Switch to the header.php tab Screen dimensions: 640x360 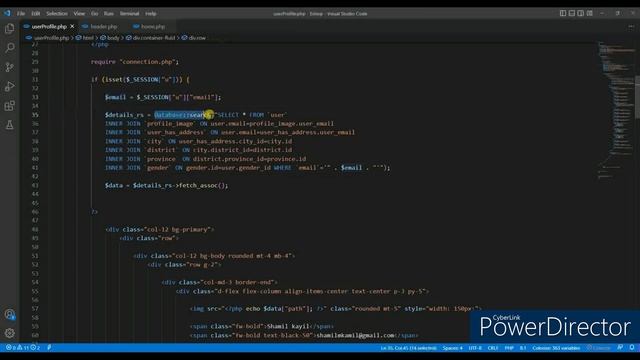pyautogui.click(x=104, y=27)
